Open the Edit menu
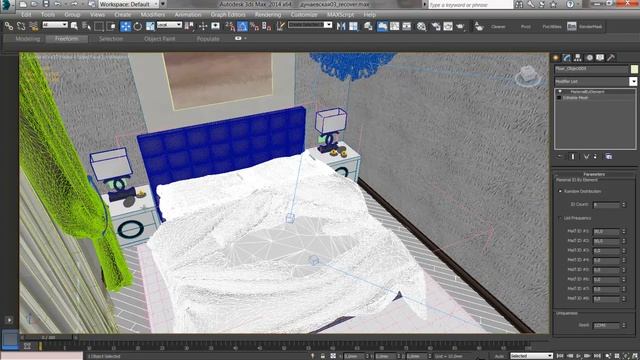The image size is (640, 360). [26, 14]
